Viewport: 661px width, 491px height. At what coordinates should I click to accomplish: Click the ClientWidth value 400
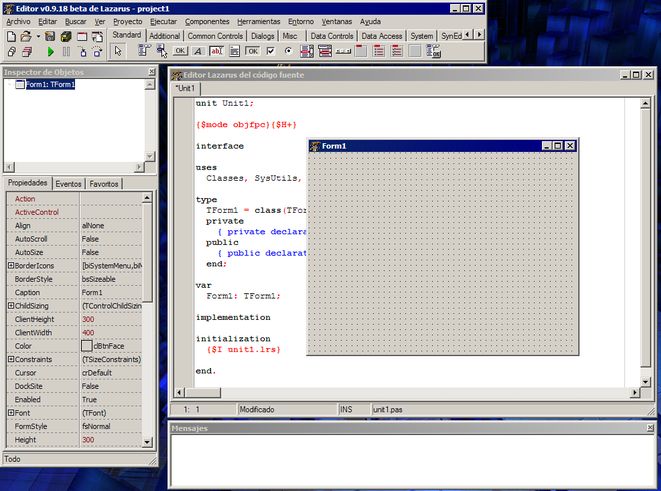(x=88, y=333)
